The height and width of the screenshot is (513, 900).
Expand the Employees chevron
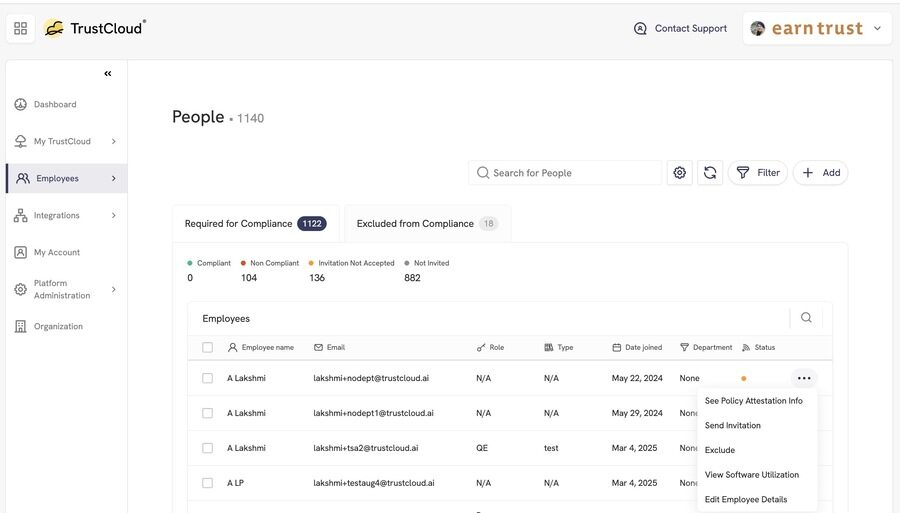(x=114, y=178)
